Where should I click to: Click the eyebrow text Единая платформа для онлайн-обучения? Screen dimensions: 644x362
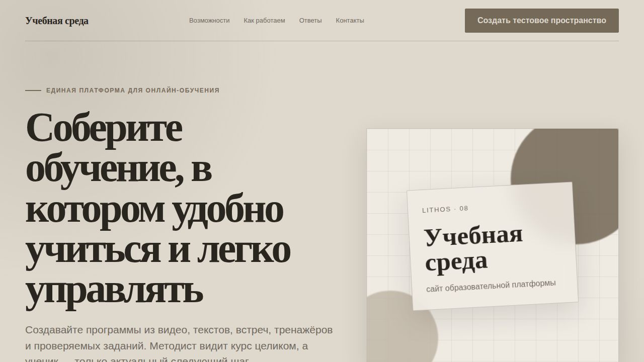point(133,90)
